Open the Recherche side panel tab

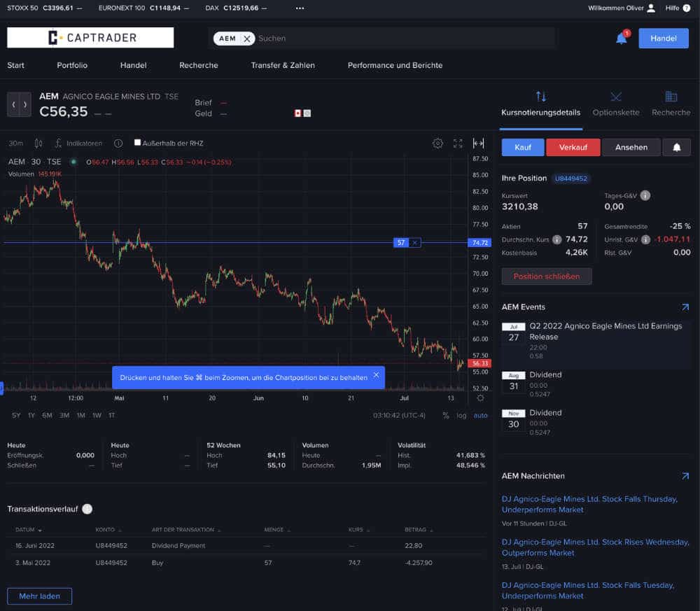point(671,104)
